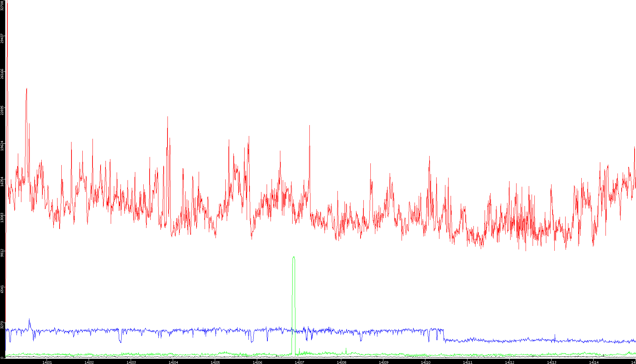Image resolution: width=636 pixels, height=364 pixels.
Task: Click the 6541 vertical axis value
Action: (x=2, y=289)
